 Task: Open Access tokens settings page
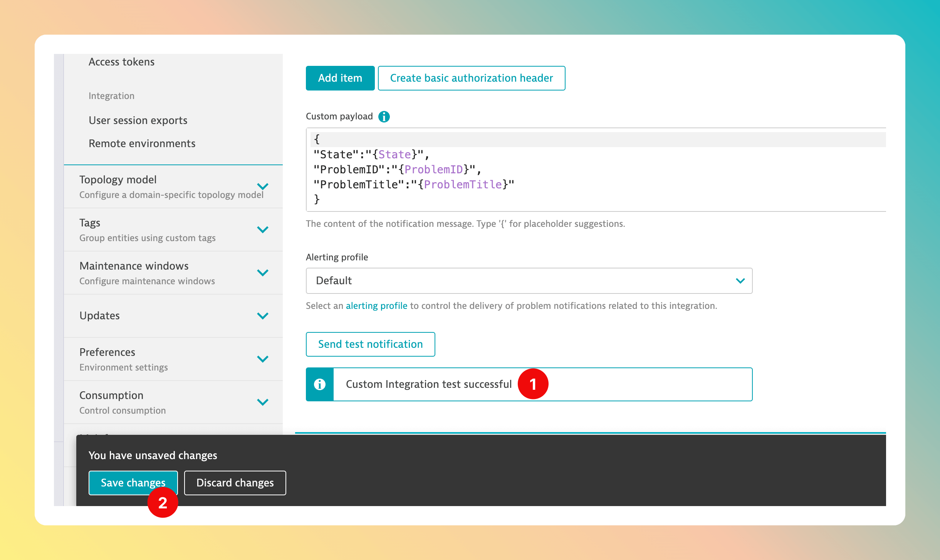pyautogui.click(x=121, y=62)
